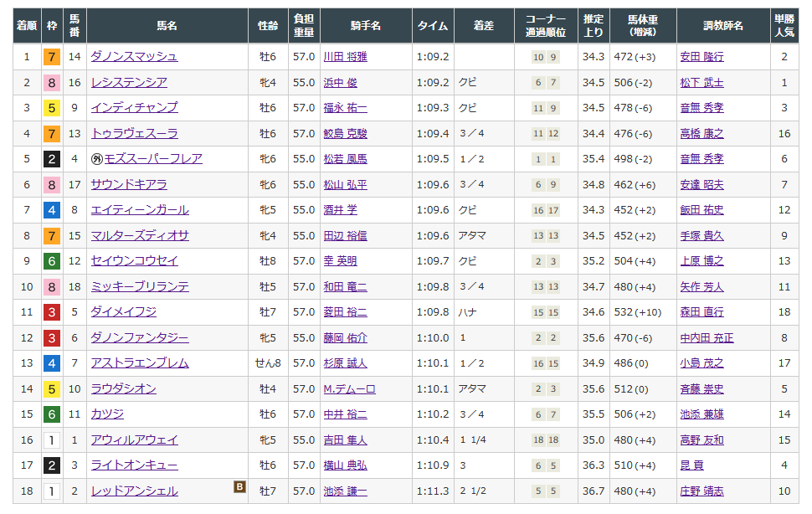Open horse link セイウンコウセイ

[x=134, y=261]
